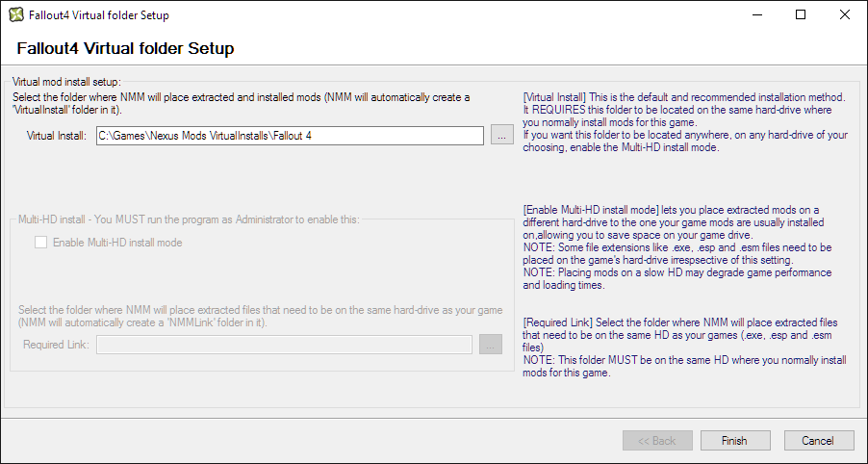Click the Back button

[657, 441]
